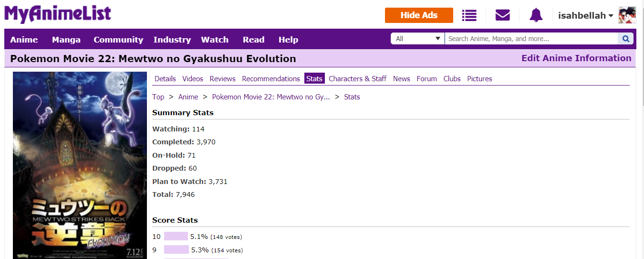This screenshot has height=259, width=644.
Task: Click Edit Anime Information link
Action: tap(576, 58)
